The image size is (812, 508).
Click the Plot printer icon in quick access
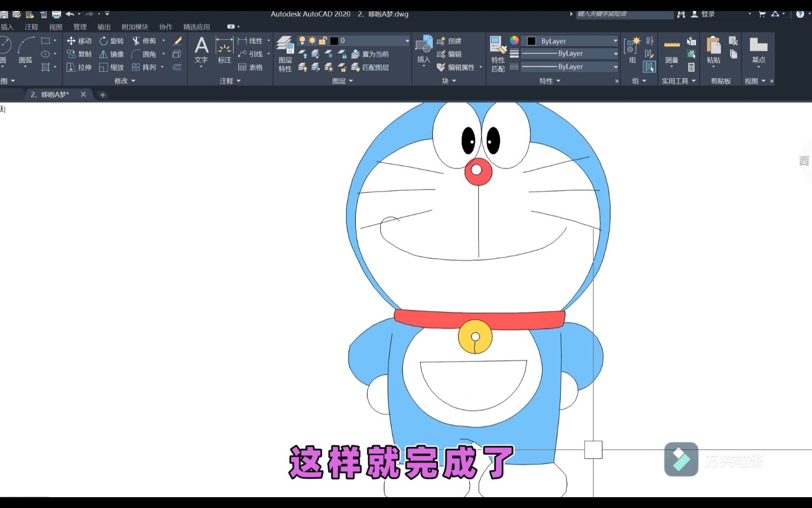click(56, 14)
